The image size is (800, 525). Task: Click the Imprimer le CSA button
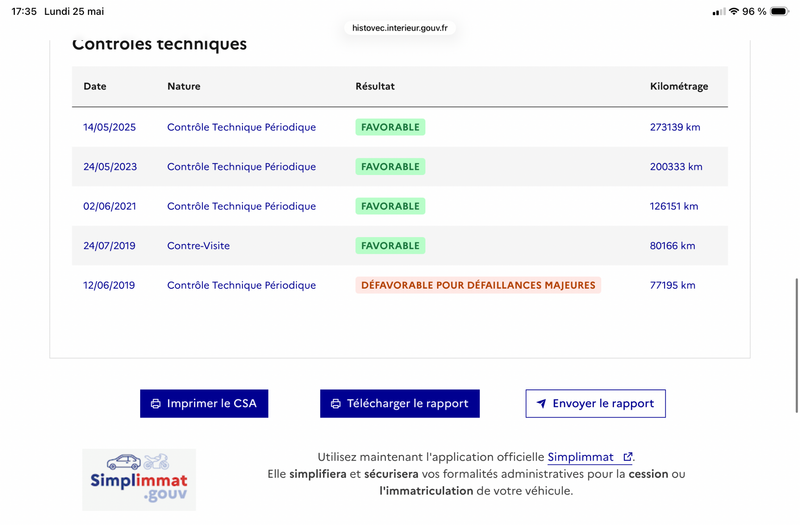204,404
